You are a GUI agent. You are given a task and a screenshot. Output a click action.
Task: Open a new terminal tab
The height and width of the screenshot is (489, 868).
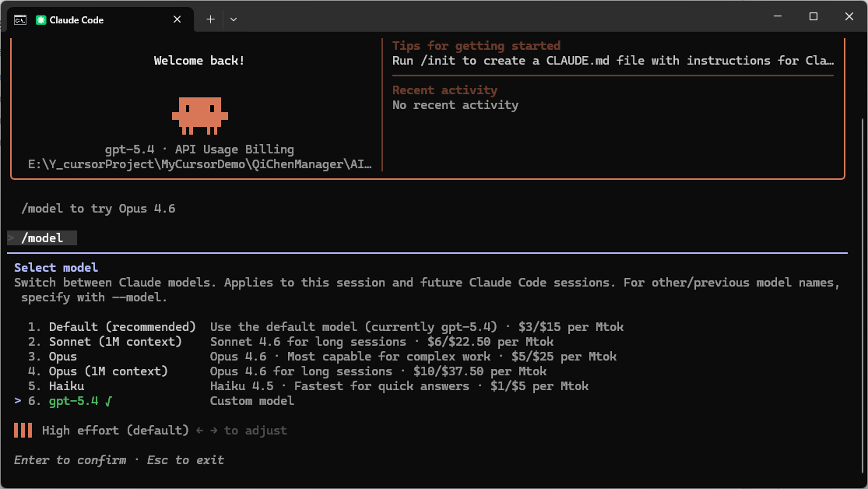(210, 19)
